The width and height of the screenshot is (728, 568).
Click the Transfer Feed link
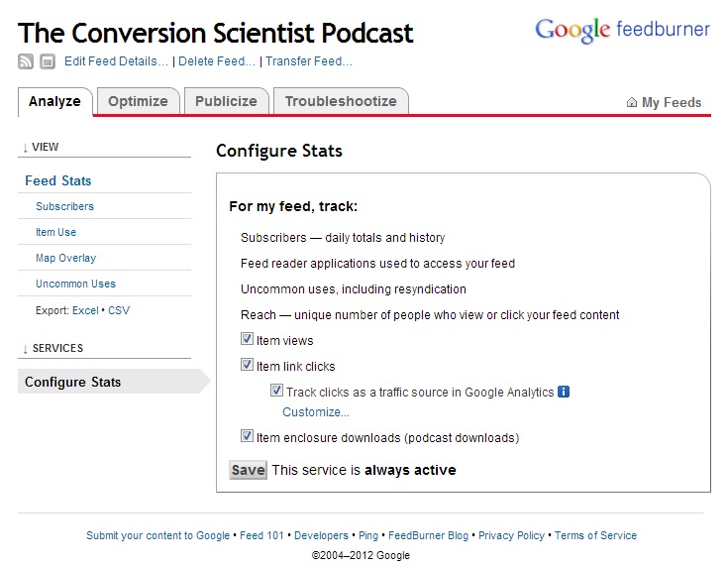(x=309, y=61)
